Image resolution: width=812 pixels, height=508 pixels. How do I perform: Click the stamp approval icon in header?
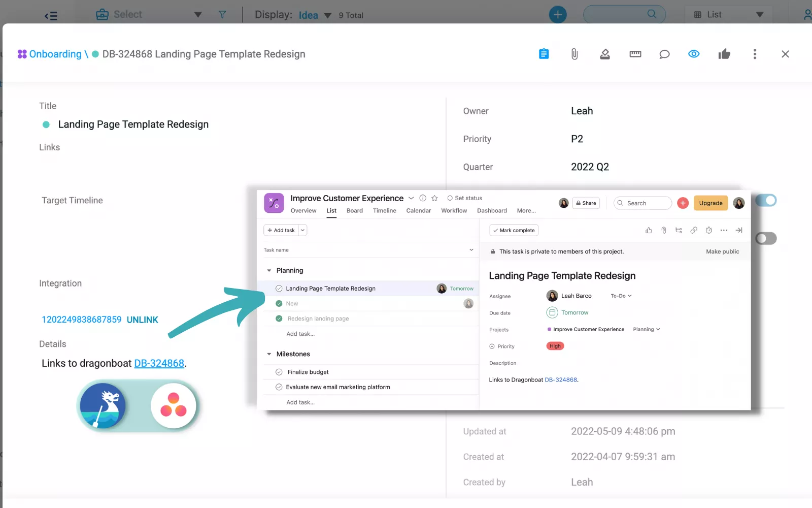(x=604, y=54)
